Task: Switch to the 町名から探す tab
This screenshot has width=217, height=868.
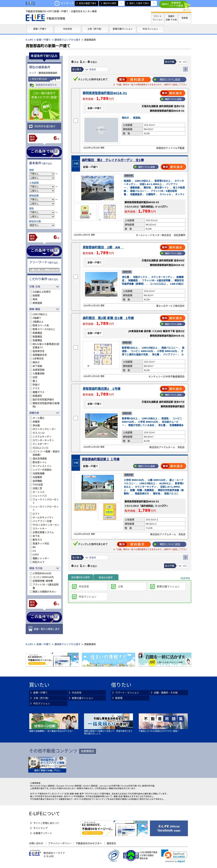Action: coord(106,578)
